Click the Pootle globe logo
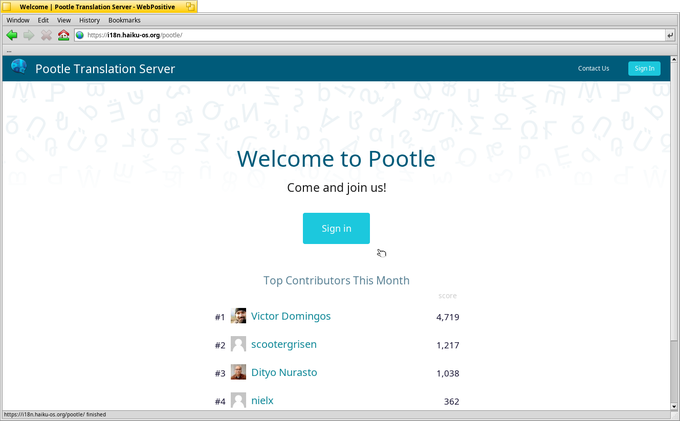Screen dimensions: 680x421 [18, 68]
